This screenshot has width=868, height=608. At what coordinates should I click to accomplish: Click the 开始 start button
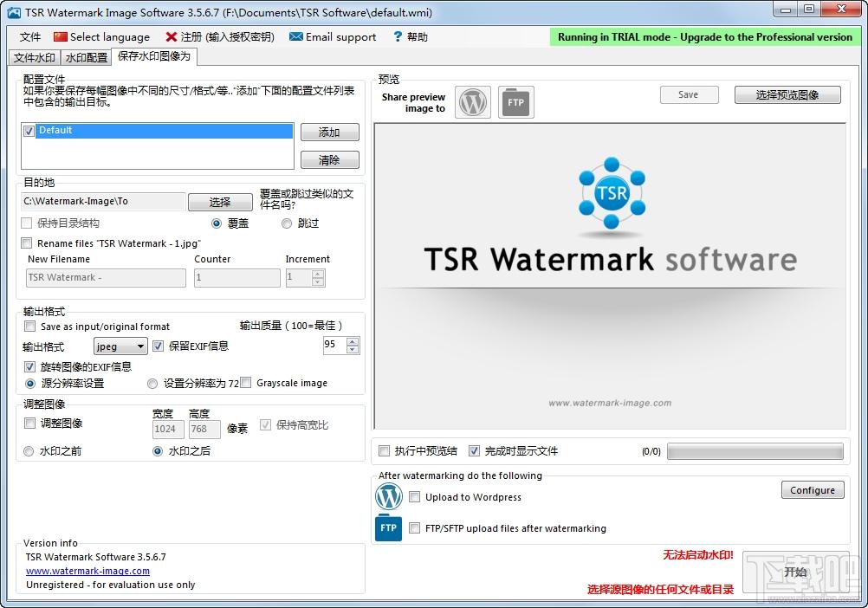(x=795, y=572)
